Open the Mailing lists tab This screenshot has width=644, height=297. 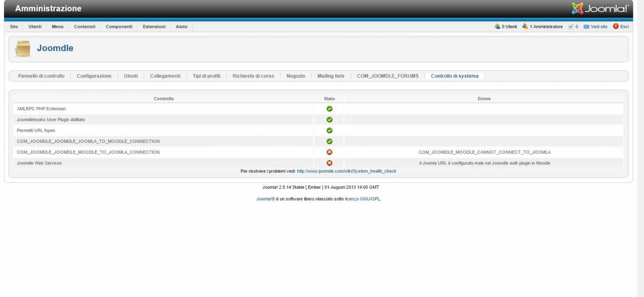pyautogui.click(x=331, y=76)
